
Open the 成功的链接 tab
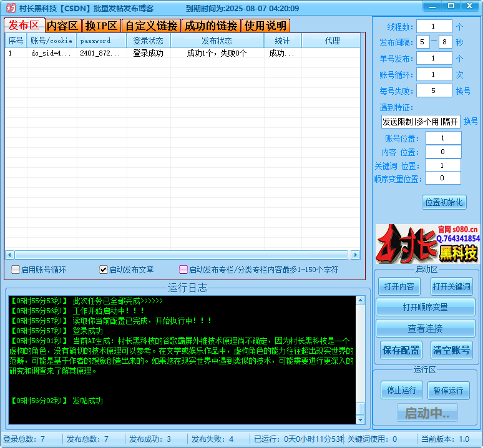click(x=211, y=26)
